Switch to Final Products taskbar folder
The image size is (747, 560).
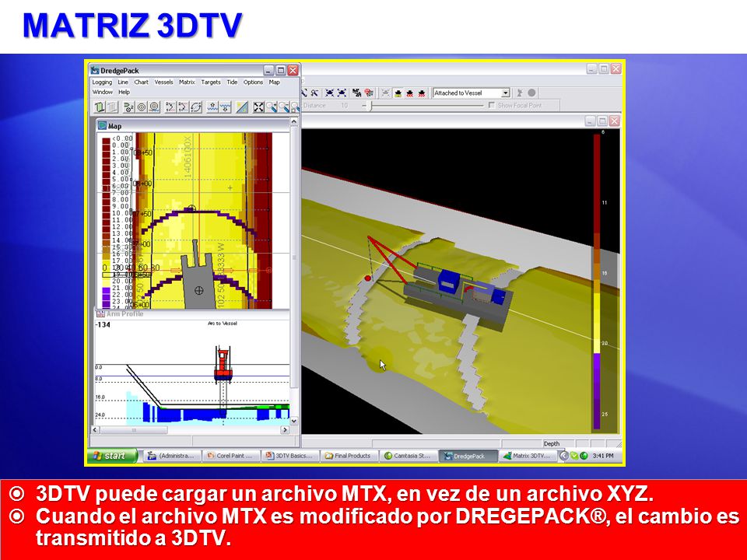[x=349, y=456]
